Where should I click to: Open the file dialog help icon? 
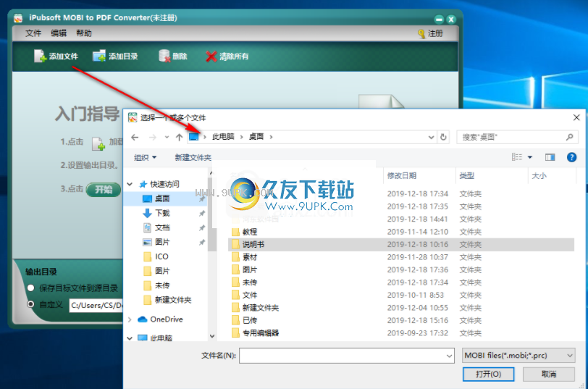(571, 157)
